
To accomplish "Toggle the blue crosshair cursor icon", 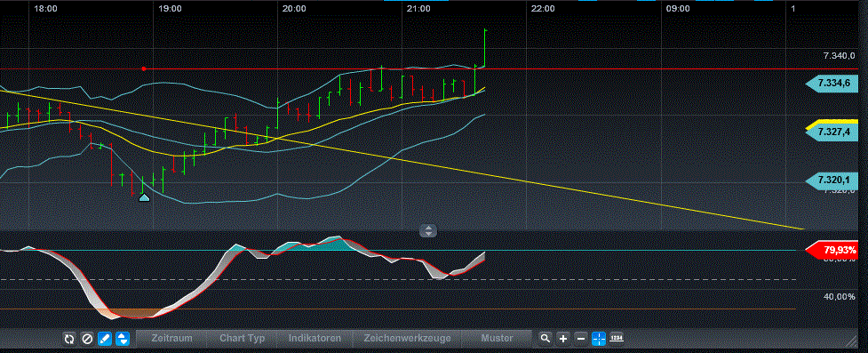I will [599, 338].
